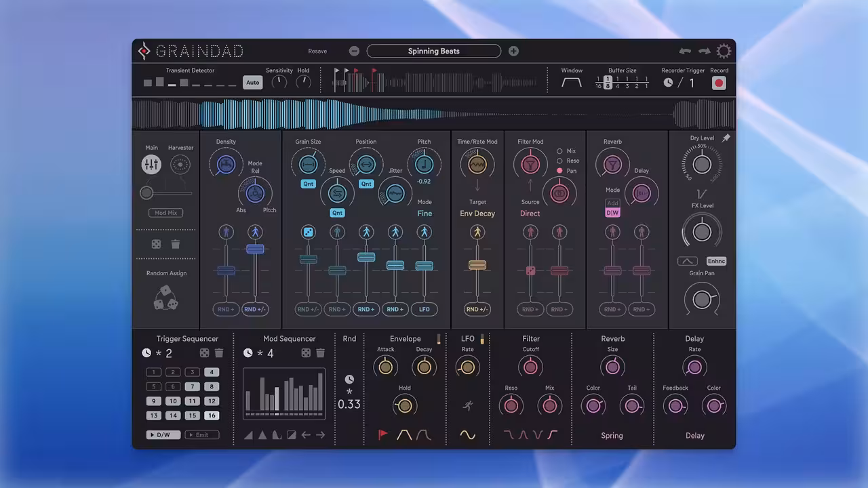Click the Grain Size dice modulation icon
868x488 pixels.
(308, 232)
